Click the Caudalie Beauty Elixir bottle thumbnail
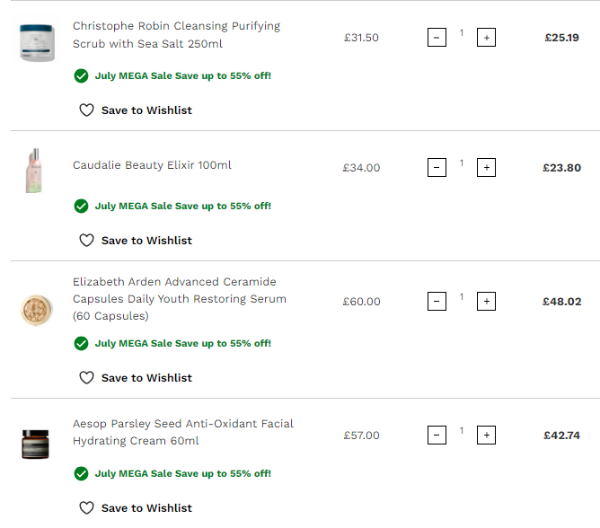The width and height of the screenshot is (600, 528). pyautogui.click(x=35, y=170)
